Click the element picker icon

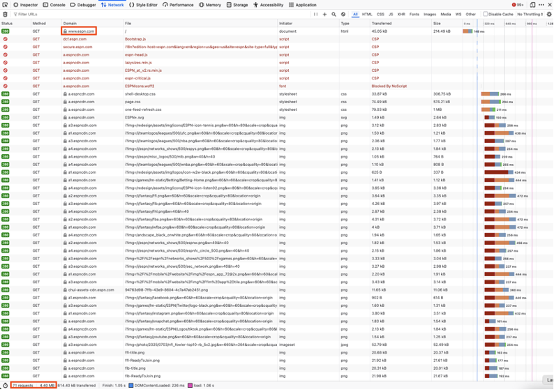pos(5,5)
